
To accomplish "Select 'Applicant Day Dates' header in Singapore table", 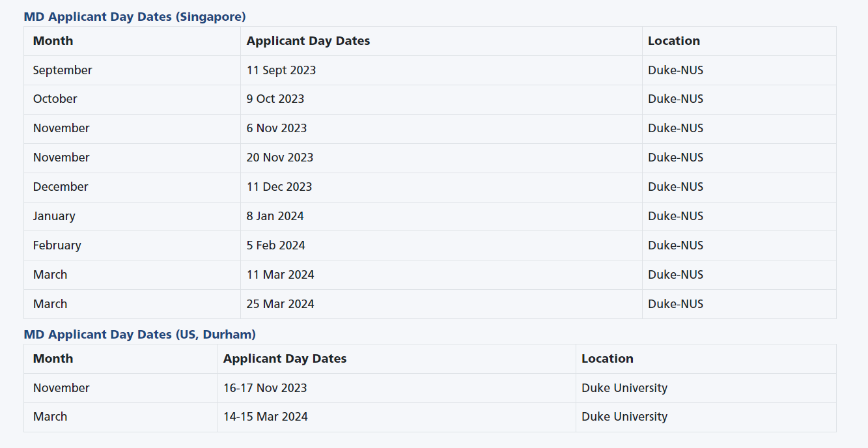I will point(308,41).
